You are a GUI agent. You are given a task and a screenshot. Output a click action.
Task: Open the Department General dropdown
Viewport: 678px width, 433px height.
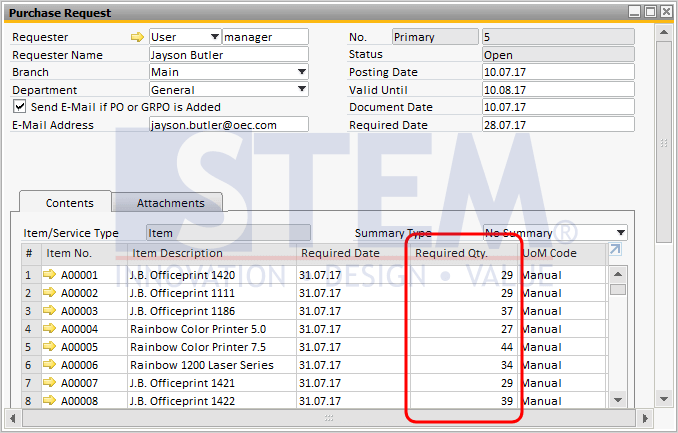pos(302,90)
